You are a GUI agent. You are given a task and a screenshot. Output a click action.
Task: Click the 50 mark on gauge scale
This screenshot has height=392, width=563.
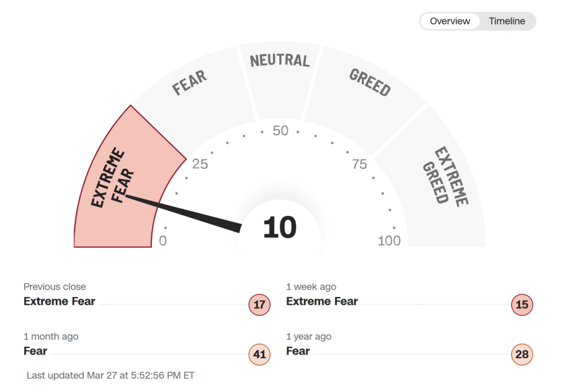point(280,131)
